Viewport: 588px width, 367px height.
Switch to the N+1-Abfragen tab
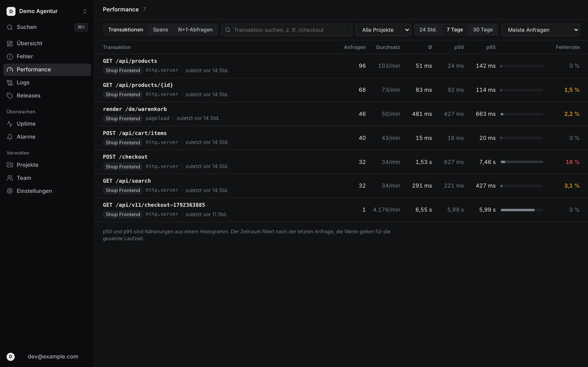pos(195,30)
